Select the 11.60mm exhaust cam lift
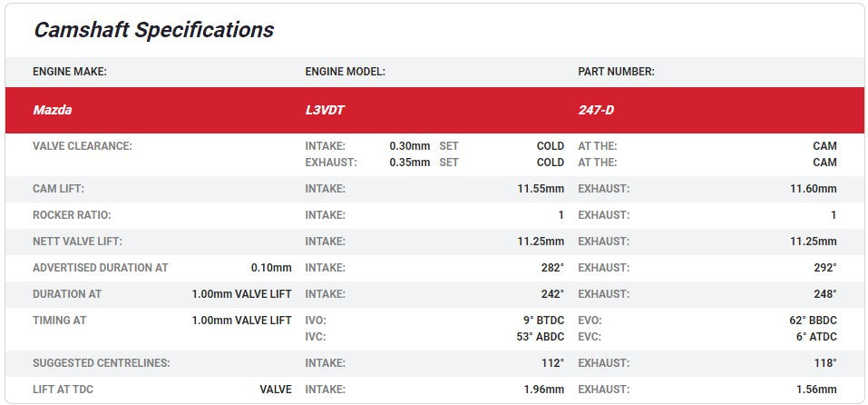 814,189
